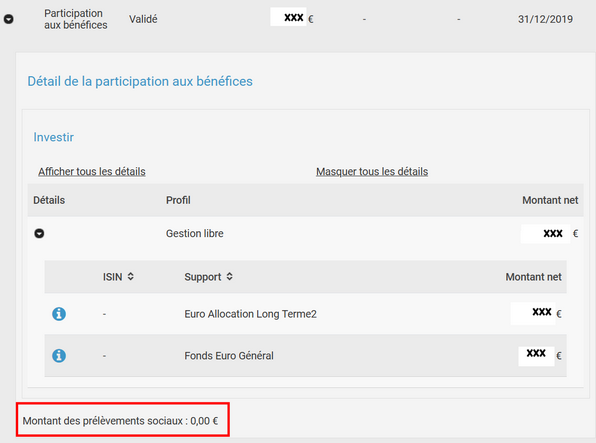Click the Montant des prélèvements sociaux line

pos(120,421)
